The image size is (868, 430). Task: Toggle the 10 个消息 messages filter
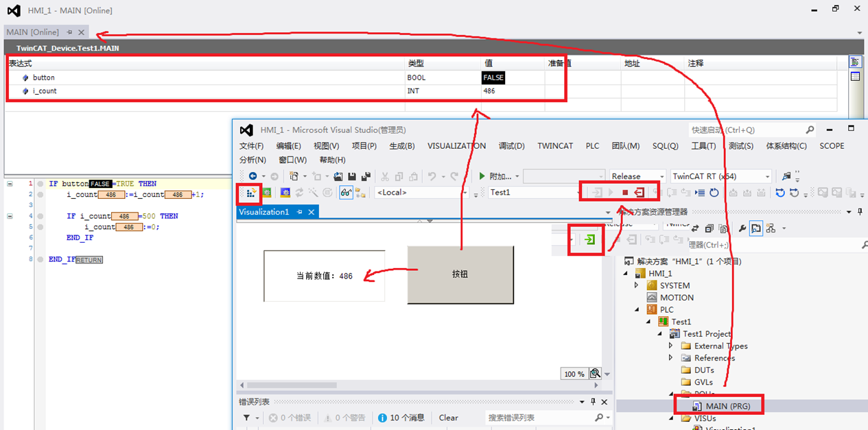[401, 418]
